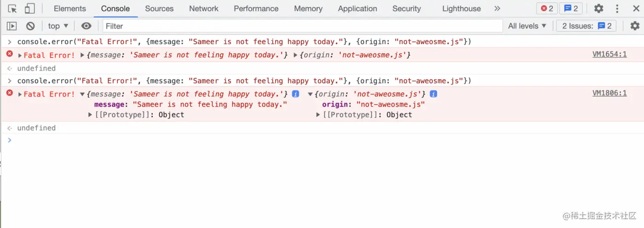
Task: Create live expression with eye icon
Action: click(86, 26)
